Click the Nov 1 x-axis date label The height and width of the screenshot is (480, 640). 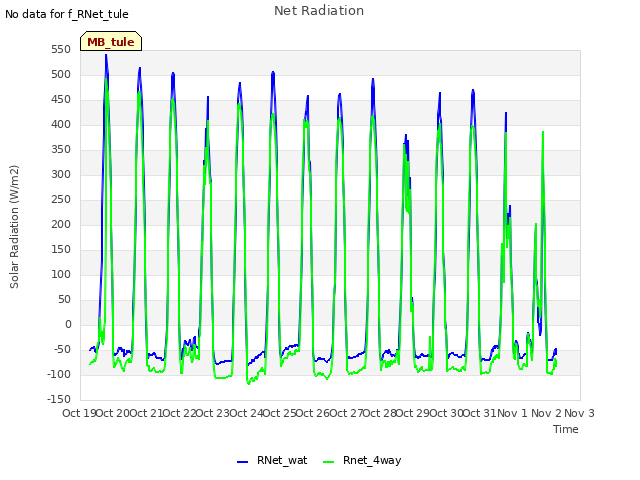[513, 413]
